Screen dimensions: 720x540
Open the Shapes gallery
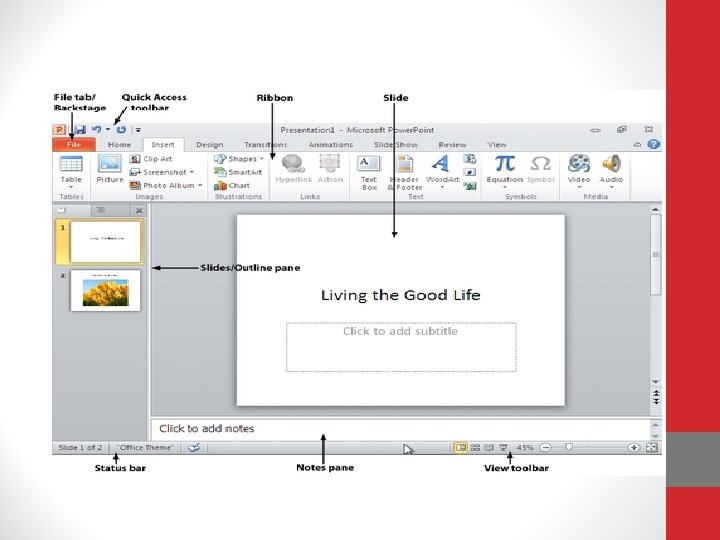239,159
